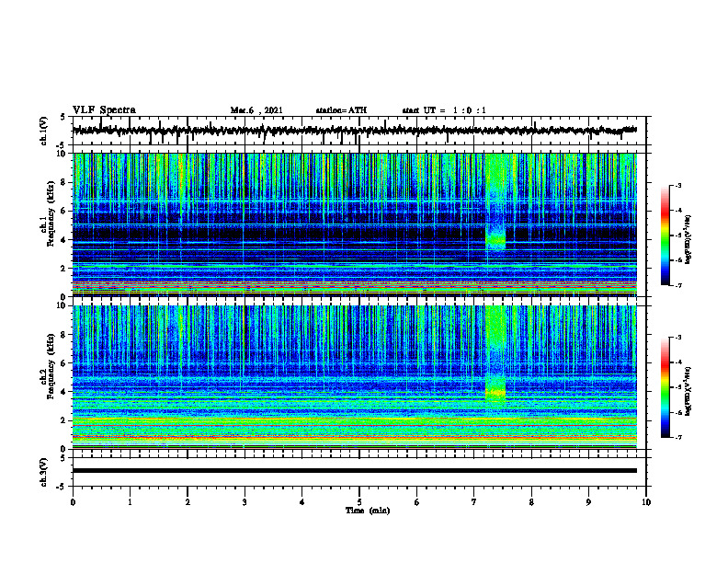Click the ch.2 Frequency (kHz) axis label
The image size is (728, 563).
[48, 366]
